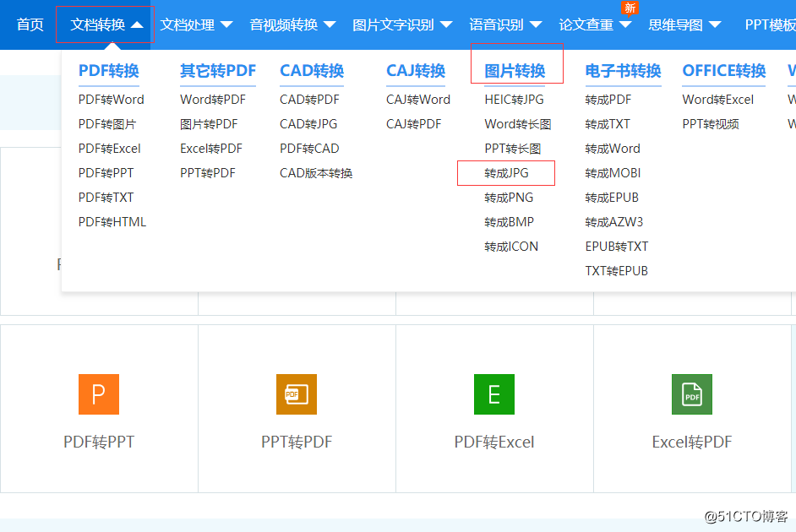Choose 转成AZW3 option

[x=614, y=221]
